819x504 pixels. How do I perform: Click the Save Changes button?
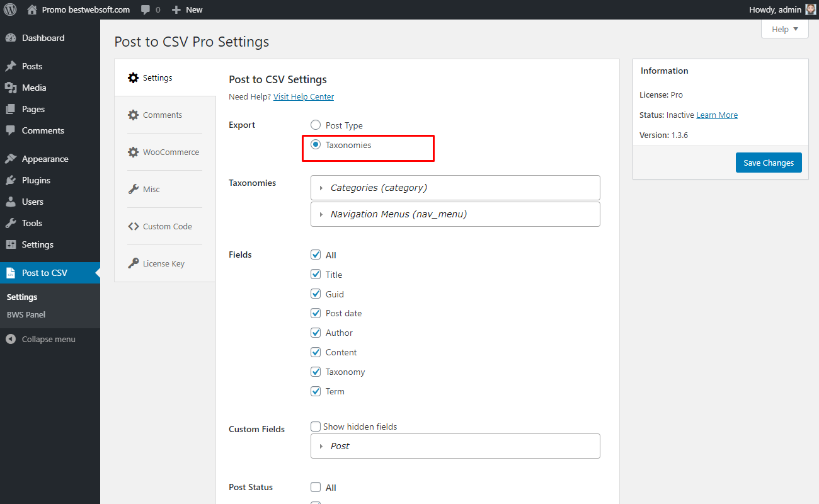[x=769, y=163]
